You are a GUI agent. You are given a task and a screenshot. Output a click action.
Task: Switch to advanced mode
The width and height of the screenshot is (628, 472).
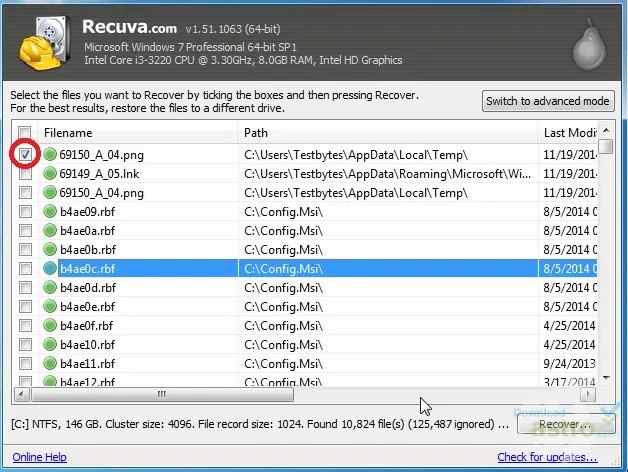coord(548,101)
